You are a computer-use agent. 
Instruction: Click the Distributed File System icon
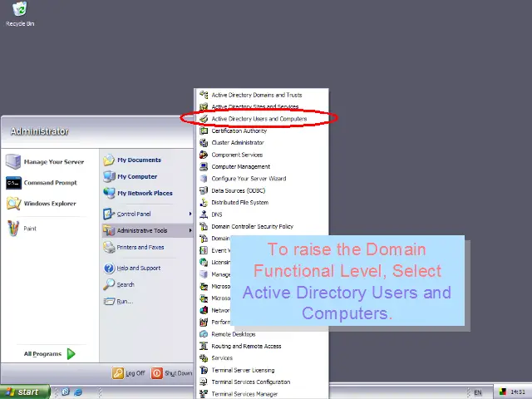[204, 203]
